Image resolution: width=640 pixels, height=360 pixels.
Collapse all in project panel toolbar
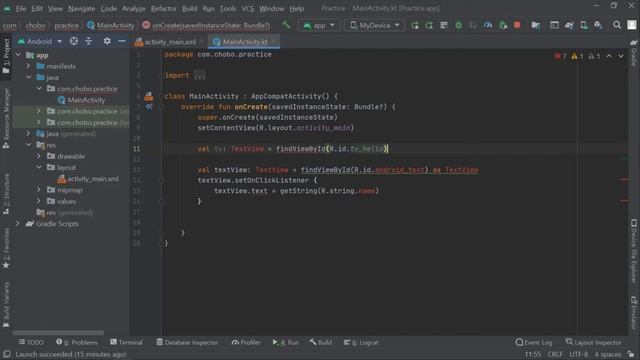coord(89,41)
